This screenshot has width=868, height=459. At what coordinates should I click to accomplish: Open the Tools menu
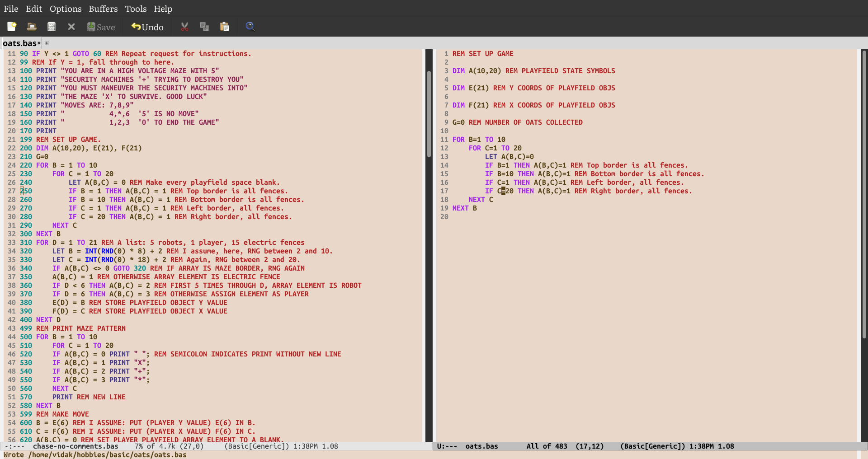point(136,9)
